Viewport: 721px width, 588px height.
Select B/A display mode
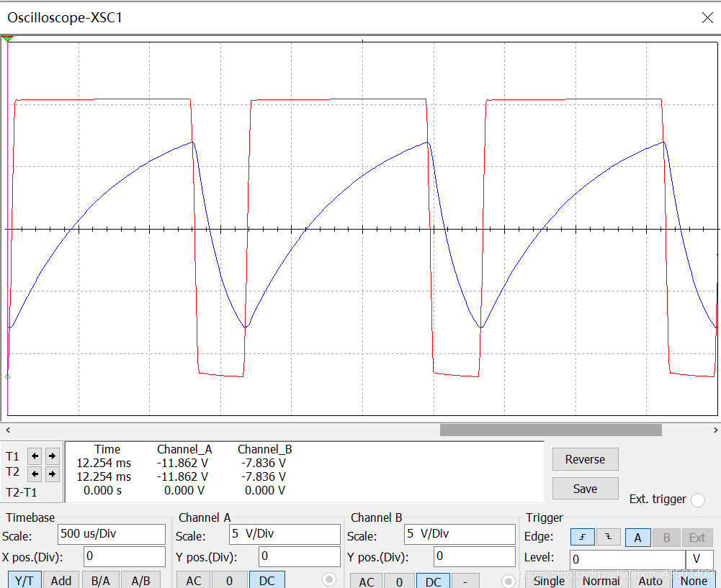101,580
